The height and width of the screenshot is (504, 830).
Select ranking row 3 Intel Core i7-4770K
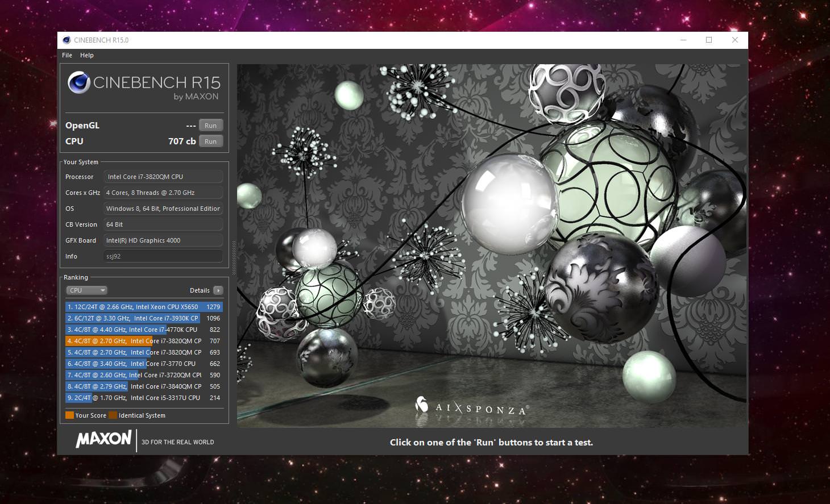144,330
